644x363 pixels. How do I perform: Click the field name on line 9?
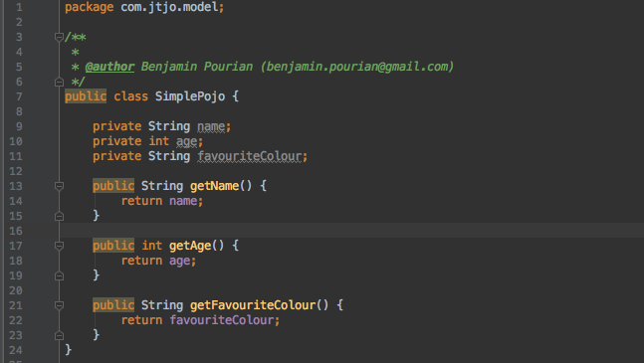click(x=211, y=126)
